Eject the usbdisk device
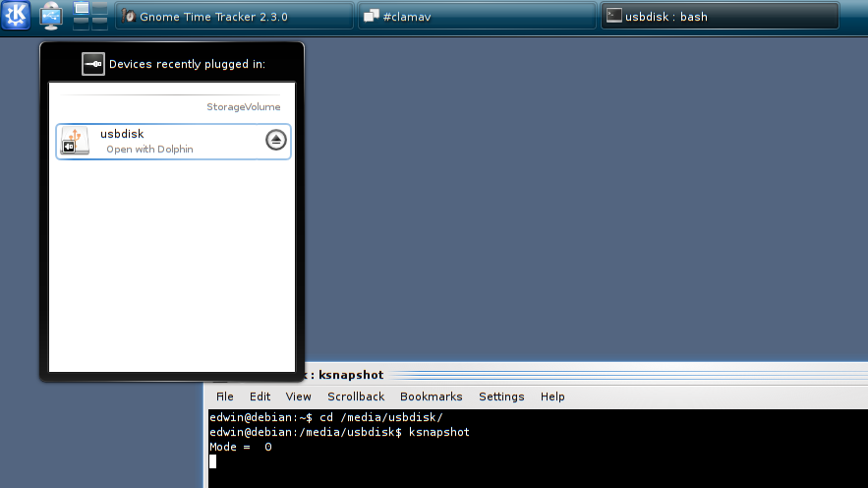 pos(275,140)
